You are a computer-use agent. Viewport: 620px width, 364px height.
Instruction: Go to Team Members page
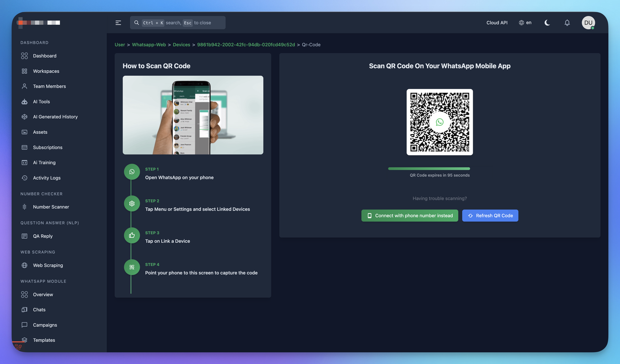(49, 86)
